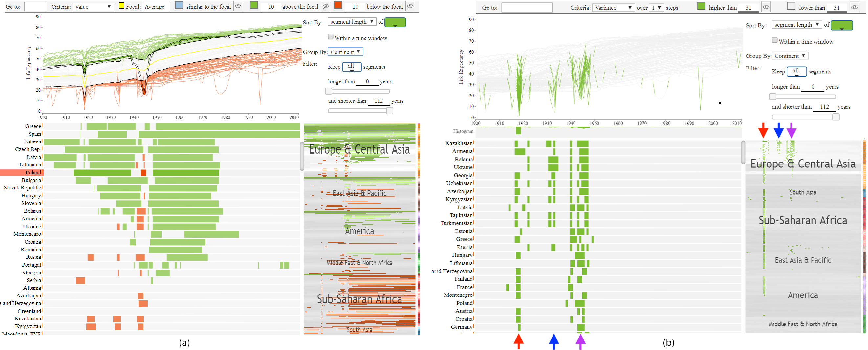
Task: Select the Turkmenistan row label
Action: coord(456,223)
